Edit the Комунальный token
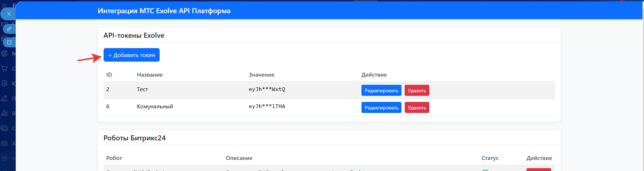The height and width of the screenshot is (171, 644). 381,108
